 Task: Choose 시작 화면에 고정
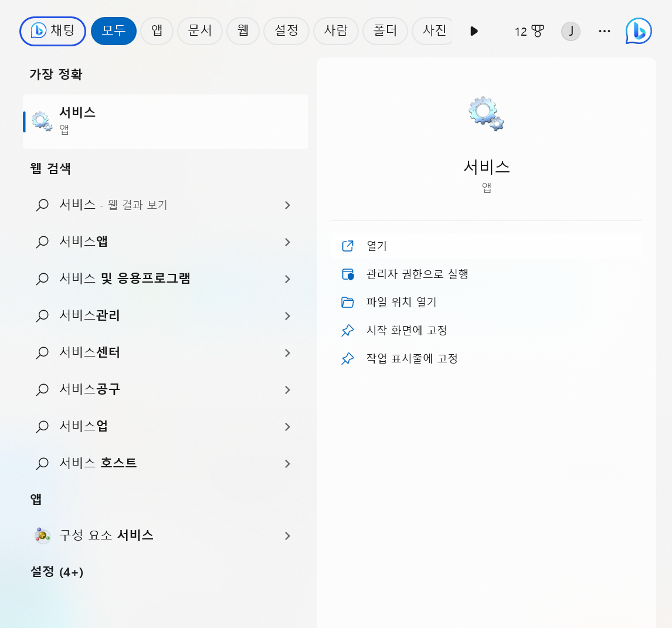(486, 330)
